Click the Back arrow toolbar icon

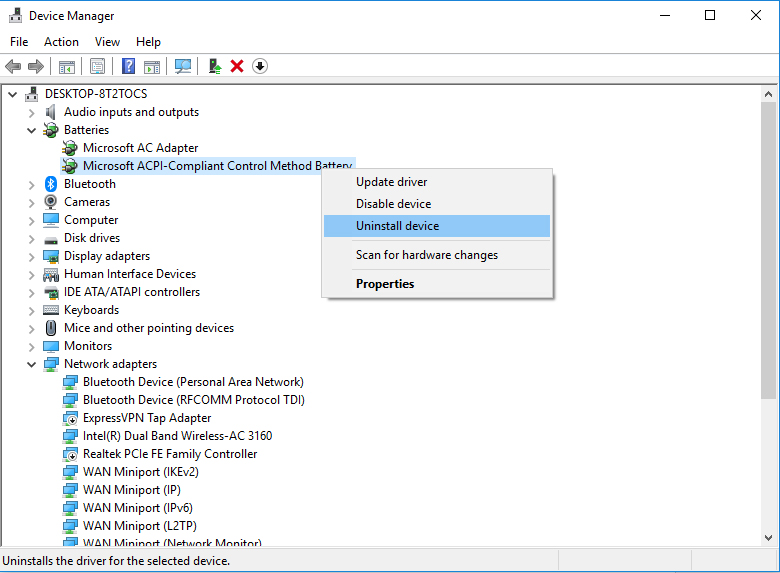click(x=13, y=66)
